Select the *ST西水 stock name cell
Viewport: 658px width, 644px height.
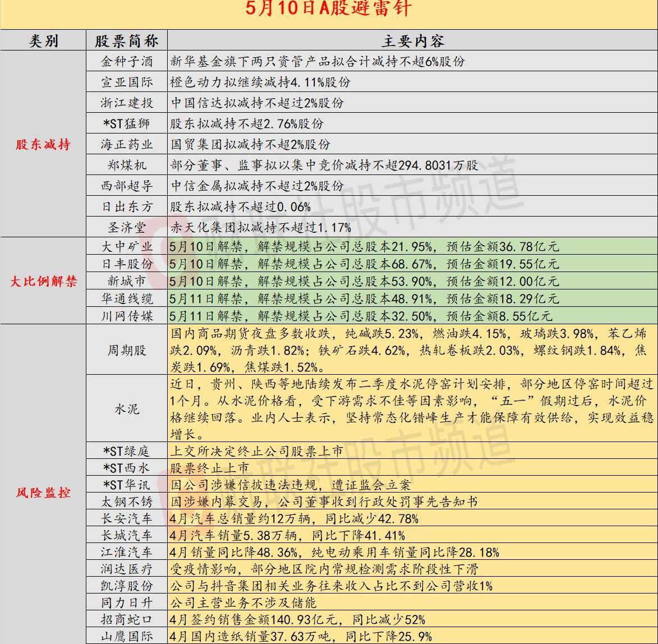pyautogui.click(x=127, y=467)
